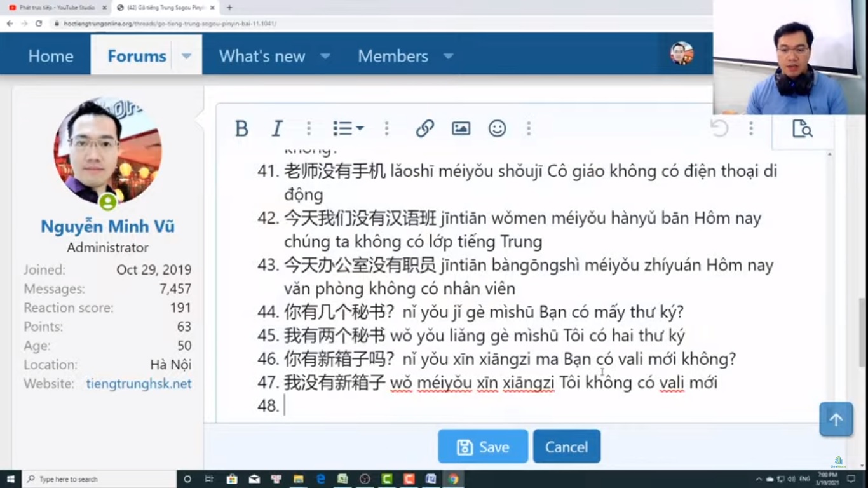
Task: Open more text options after the Italic button
Action: click(x=309, y=128)
